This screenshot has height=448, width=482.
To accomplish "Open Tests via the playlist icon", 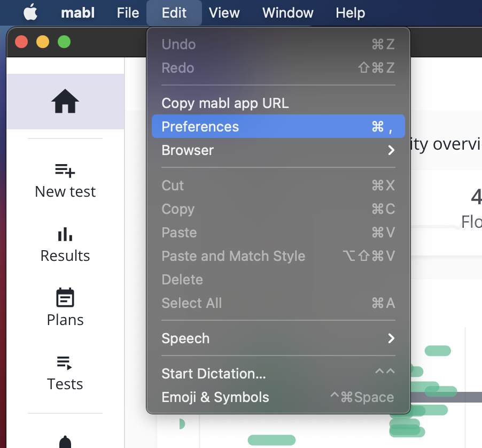I will [x=65, y=363].
